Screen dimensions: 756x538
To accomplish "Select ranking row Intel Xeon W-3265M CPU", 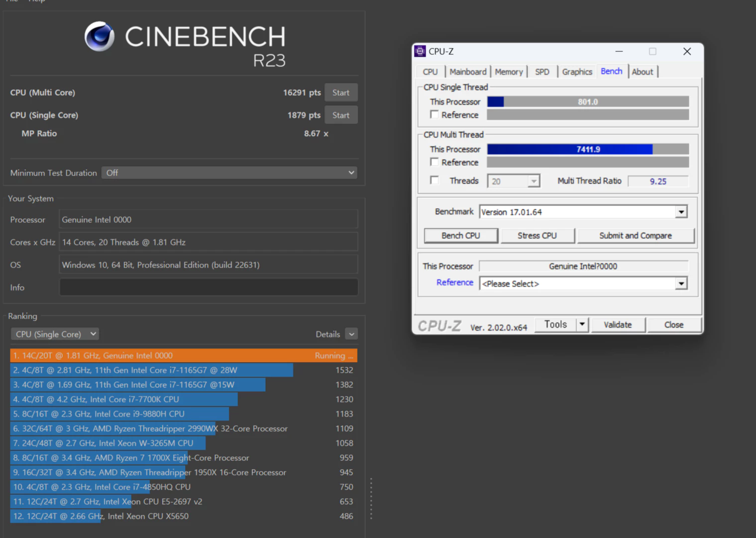I will [x=184, y=443].
